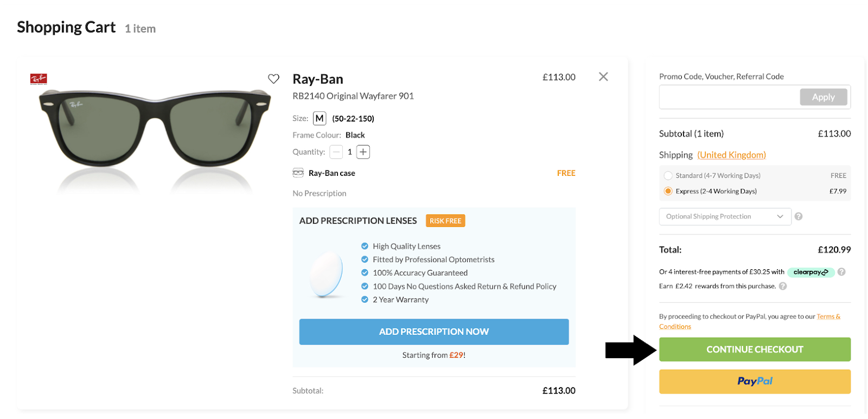
Task: Remove Ray-Ban item with the X icon
Action: pos(603,77)
